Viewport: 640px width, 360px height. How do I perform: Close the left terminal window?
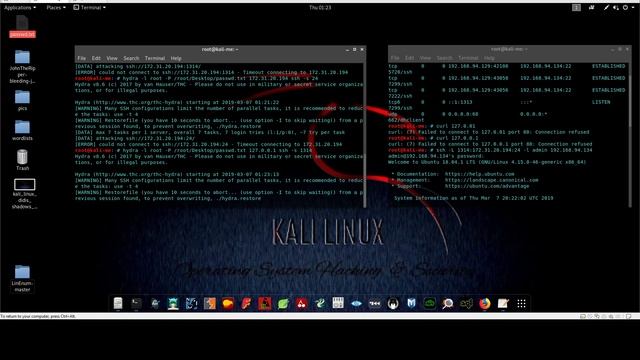pos(362,49)
